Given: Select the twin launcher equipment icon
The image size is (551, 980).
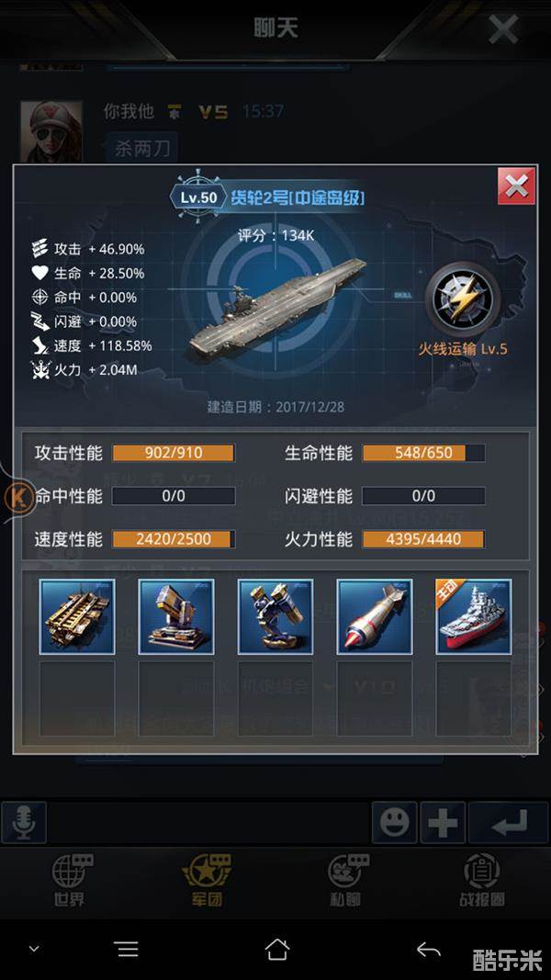Looking at the screenshot, I should [275, 617].
